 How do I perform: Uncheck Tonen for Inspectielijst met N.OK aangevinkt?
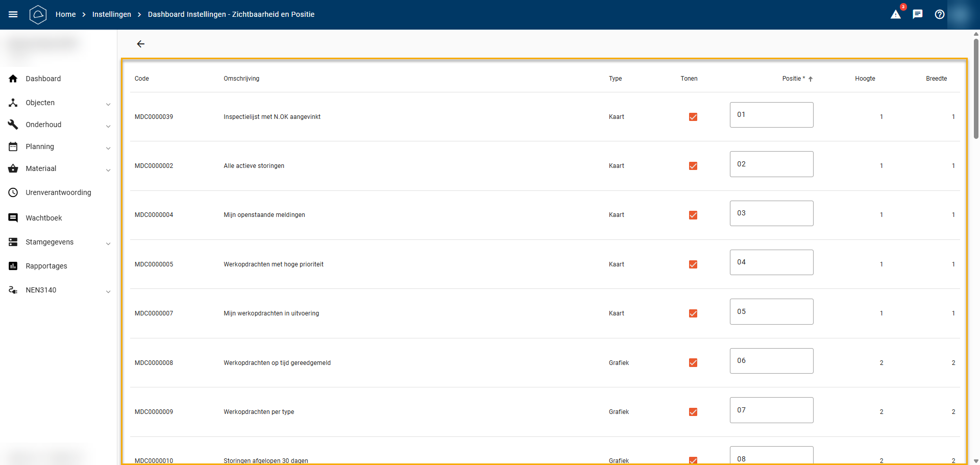tap(693, 117)
